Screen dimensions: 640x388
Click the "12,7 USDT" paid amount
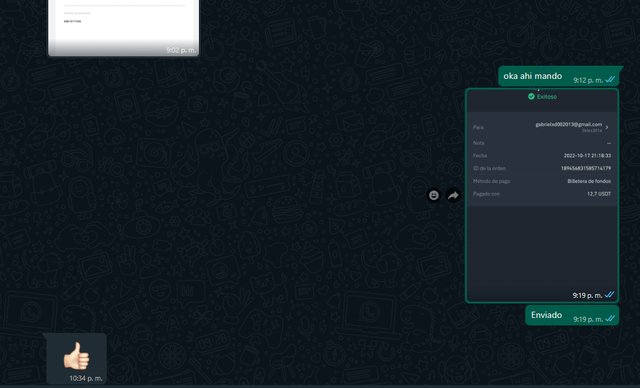point(599,194)
